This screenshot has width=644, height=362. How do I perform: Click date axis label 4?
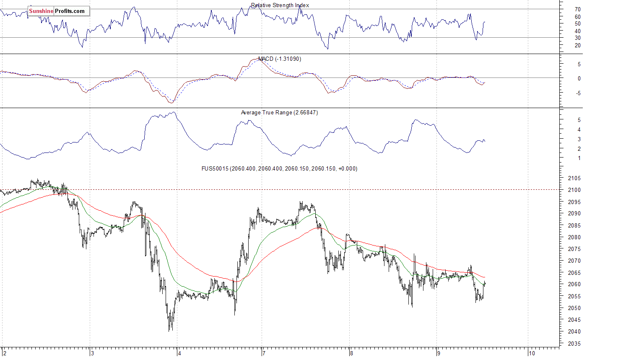pos(179,354)
